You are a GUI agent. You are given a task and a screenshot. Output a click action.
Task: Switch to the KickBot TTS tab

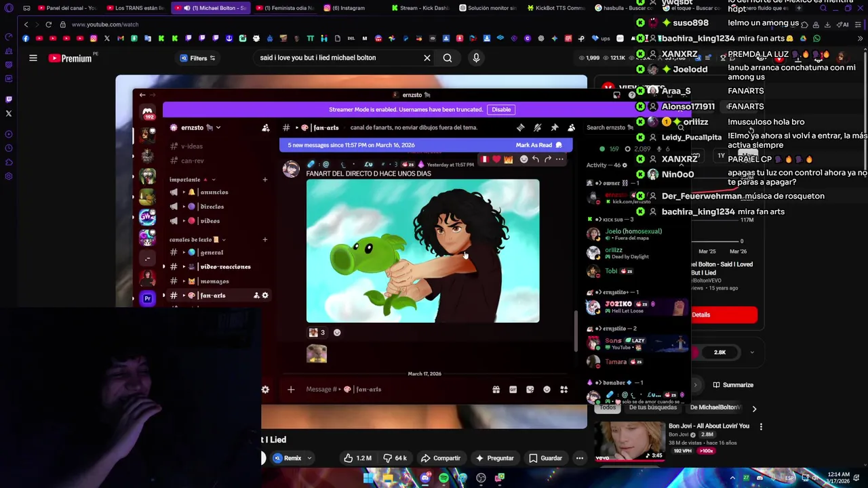[556, 8]
